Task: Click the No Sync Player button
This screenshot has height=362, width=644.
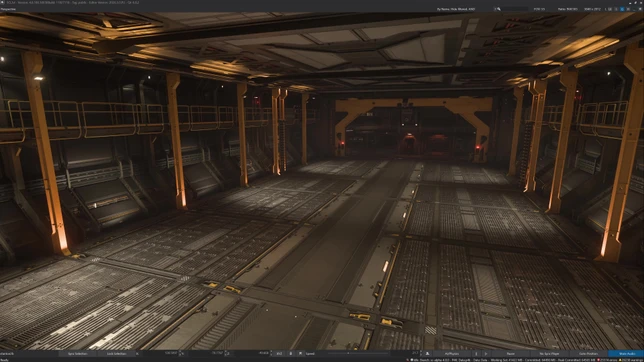Action: (550, 353)
